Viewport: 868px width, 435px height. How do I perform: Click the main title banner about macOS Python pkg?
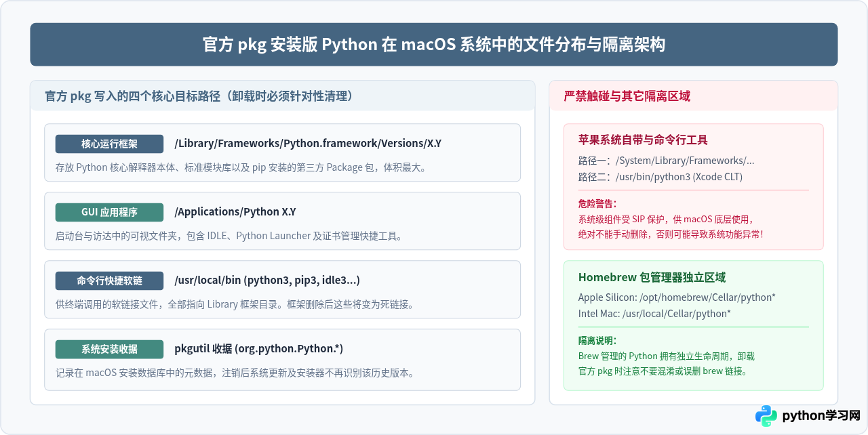434,45
